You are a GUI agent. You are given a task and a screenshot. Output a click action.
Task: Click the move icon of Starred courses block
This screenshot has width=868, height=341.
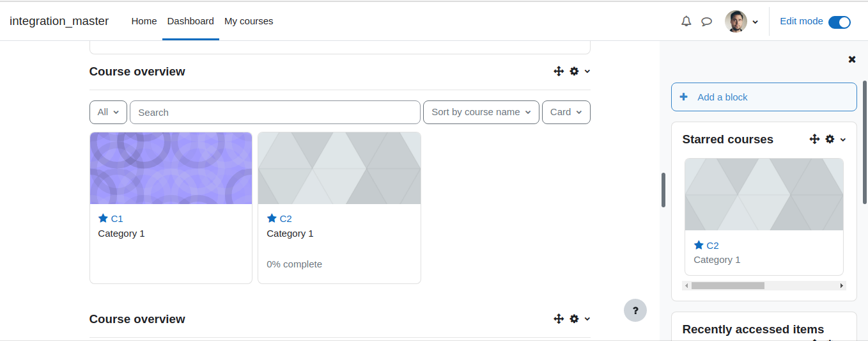tap(814, 139)
